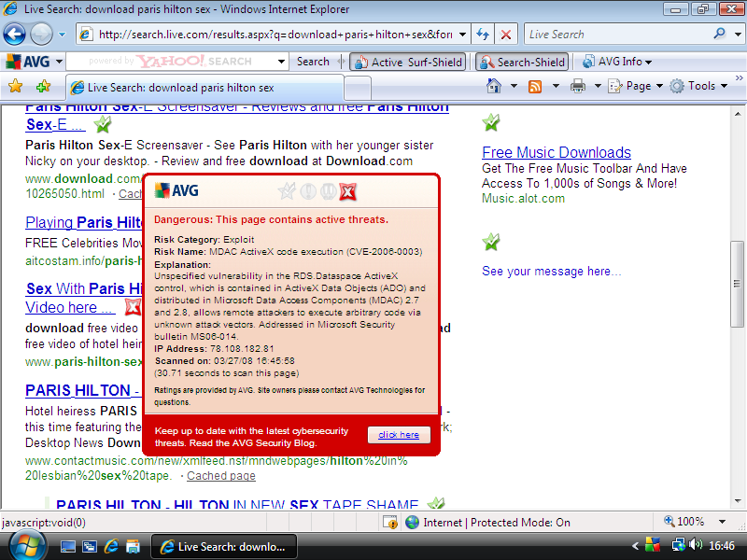Open the recent pages dropdown next to Forward

[x=62, y=35]
